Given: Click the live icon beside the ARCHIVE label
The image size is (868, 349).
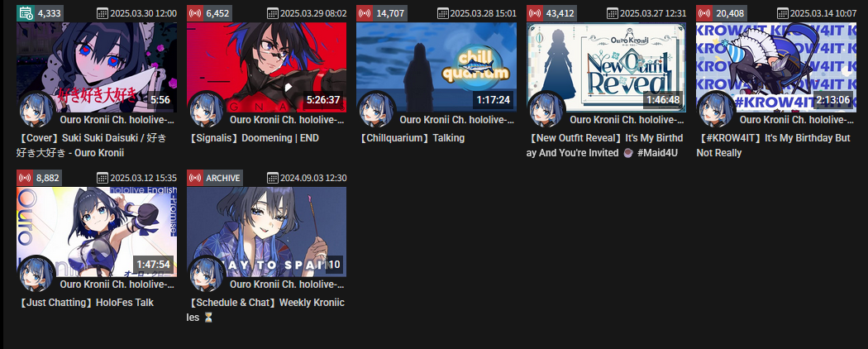Looking at the screenshot, I should point(195,178).
